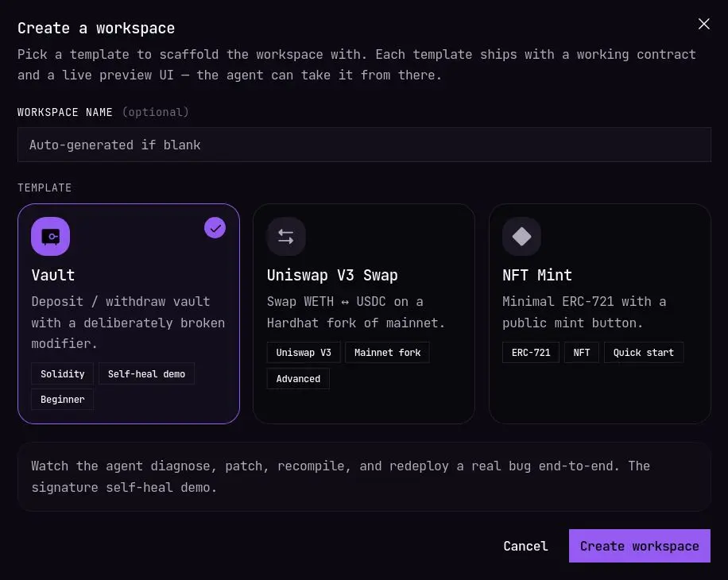The image size is (728, 580).
Task: Close the Create a workspace dialog
Action: pyautogui.click(x=704, y=24)
